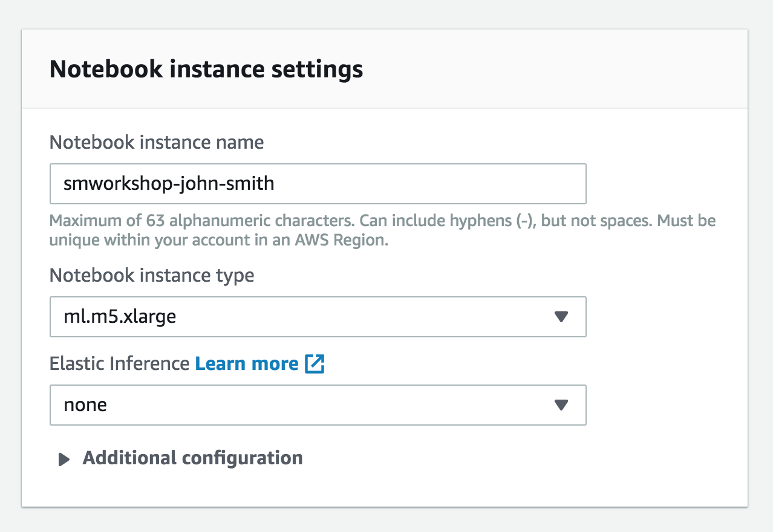Click the arrow icon beside ml.m5.xlarge

(561, 317)
